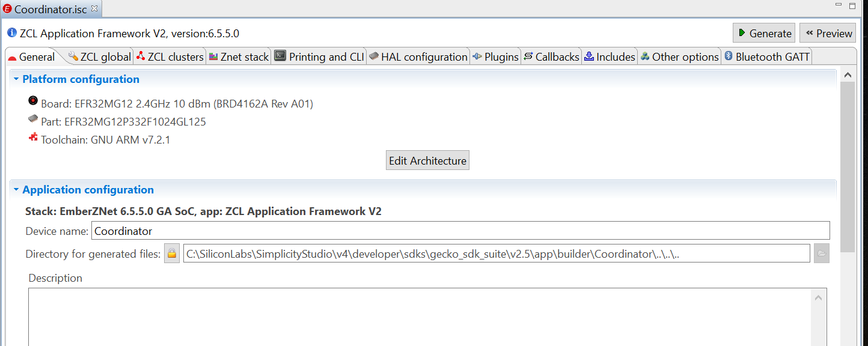Click the Stack: EmberZNet 6.5.5.0 line
Screen dimensions: 868x346
click(x=203, y=211)
